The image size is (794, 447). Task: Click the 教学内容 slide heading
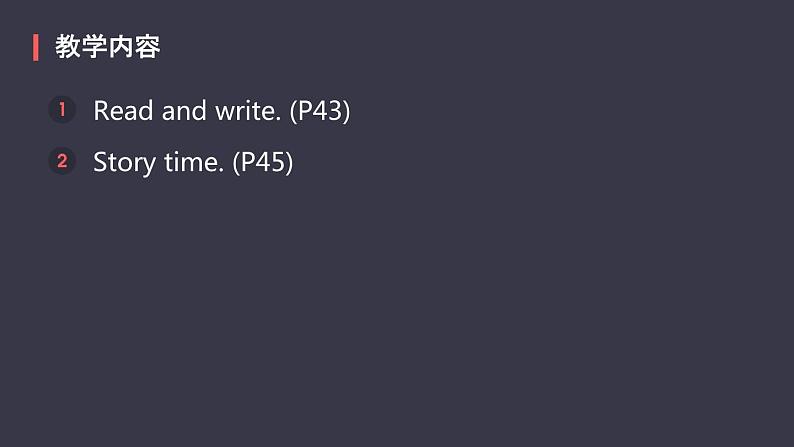click(107, 47)
